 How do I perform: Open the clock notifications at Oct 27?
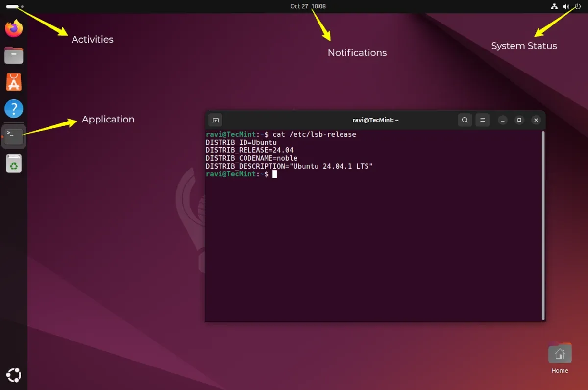(x=307, y=6)
